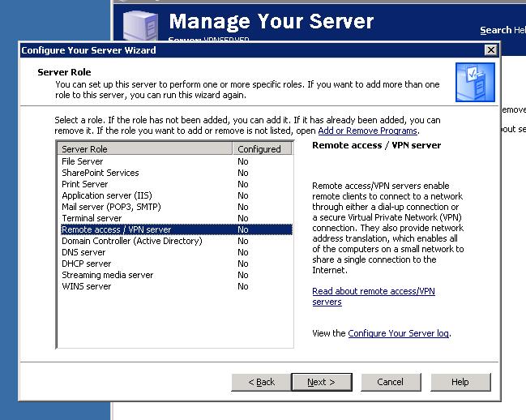Click the wizard's server role icon

tap(475, 82)
